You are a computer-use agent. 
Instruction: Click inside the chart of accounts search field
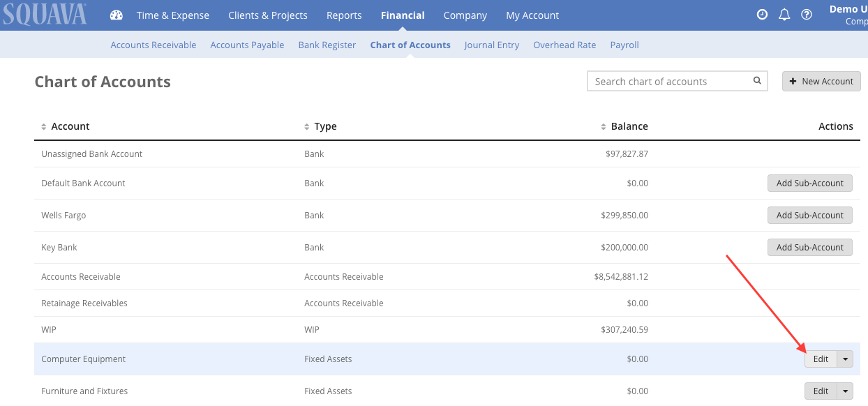click(x=663, y=80)
